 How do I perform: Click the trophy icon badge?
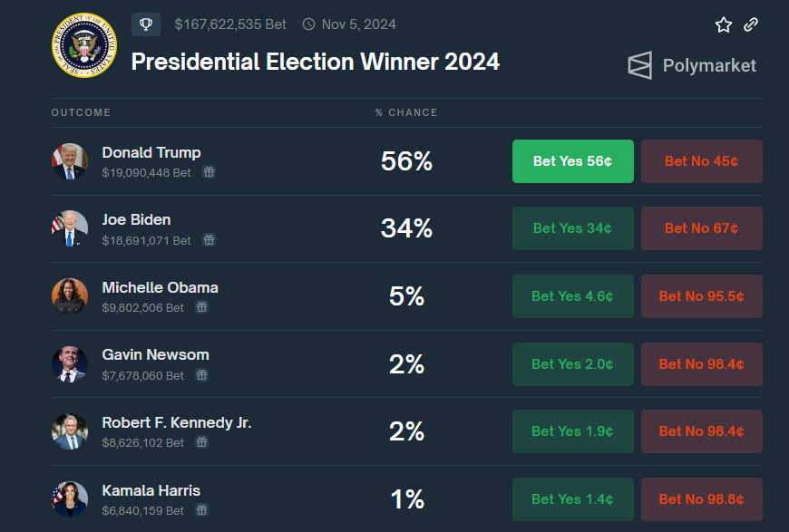146,24
